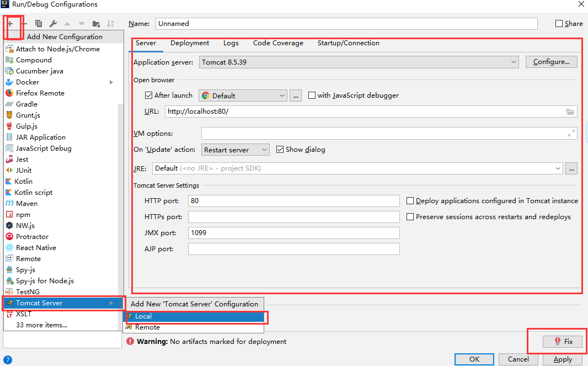Click the Move Up arrow icon
This screenshot has height=366, width=588.
pos(67,24)
